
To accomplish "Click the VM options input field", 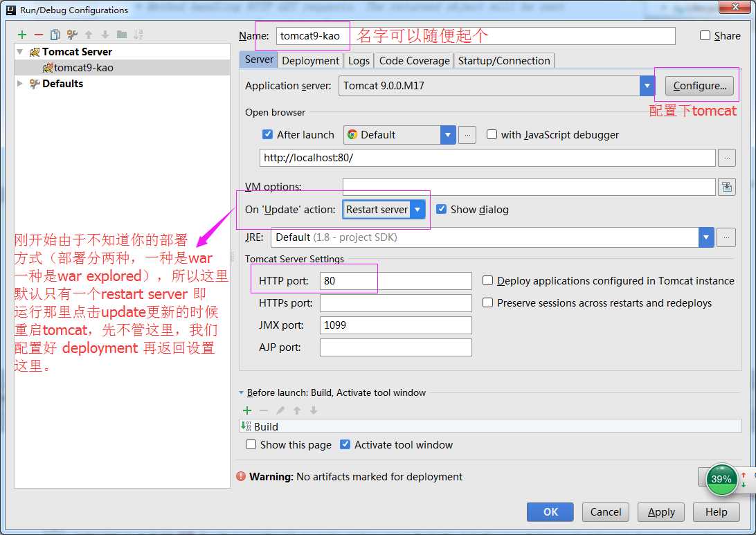I will click(529, 187).
